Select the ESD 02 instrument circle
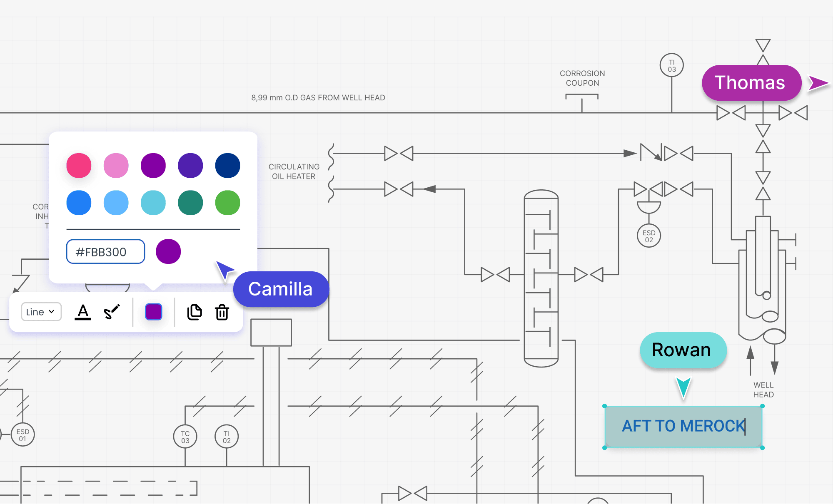Viewport: 833px width, 504px height. coord(649,236)
